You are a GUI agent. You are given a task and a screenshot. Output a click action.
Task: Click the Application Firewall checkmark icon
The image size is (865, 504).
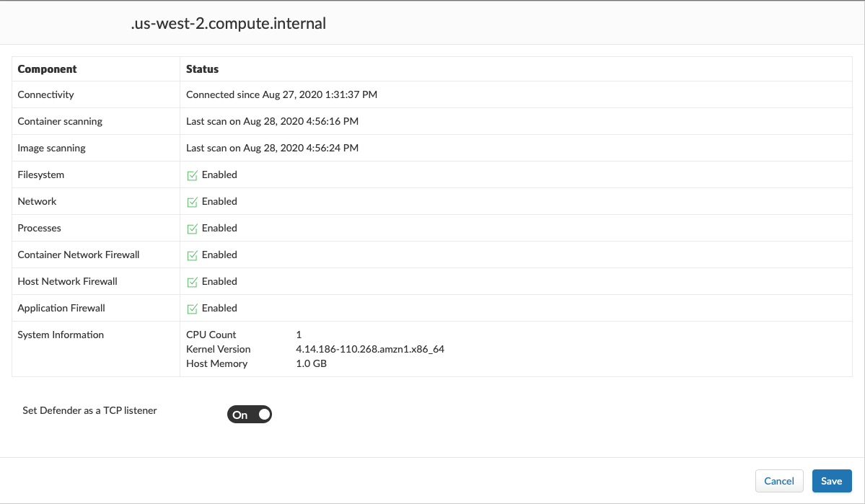192,309
